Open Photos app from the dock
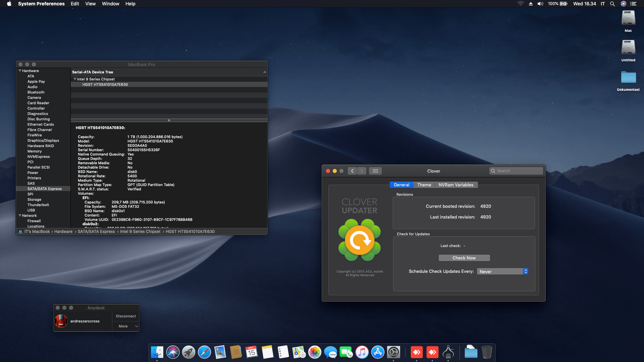 click(315, 352)
